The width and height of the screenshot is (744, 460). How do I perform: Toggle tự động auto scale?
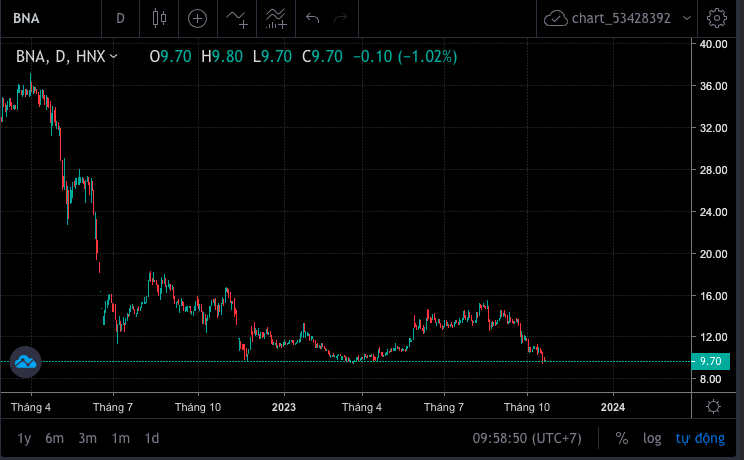tap(700, 438)
